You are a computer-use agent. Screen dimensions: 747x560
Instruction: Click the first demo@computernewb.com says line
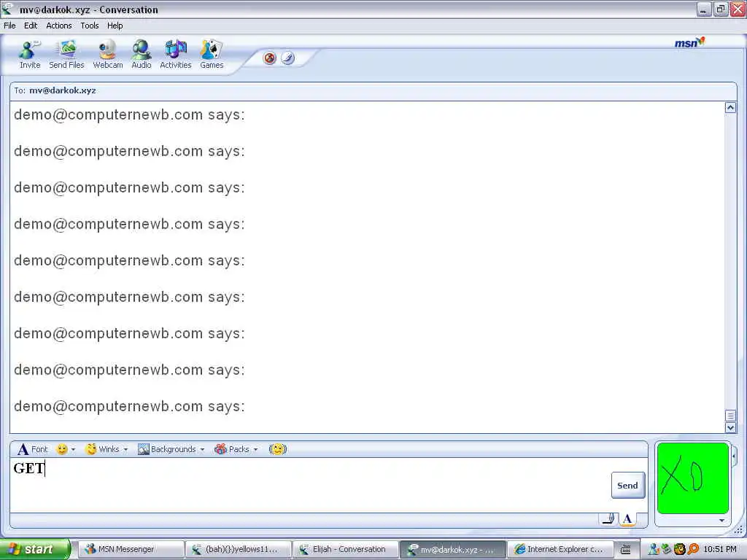click(129, 114)
